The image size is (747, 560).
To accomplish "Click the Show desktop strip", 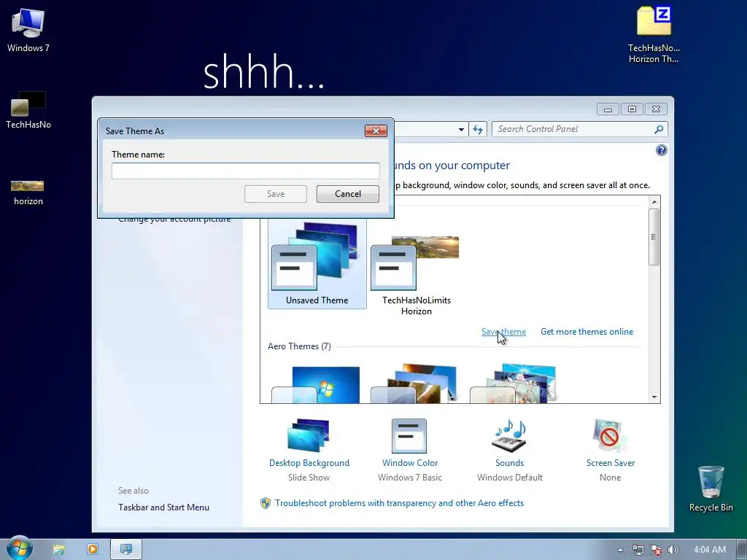I will point(742,550).
